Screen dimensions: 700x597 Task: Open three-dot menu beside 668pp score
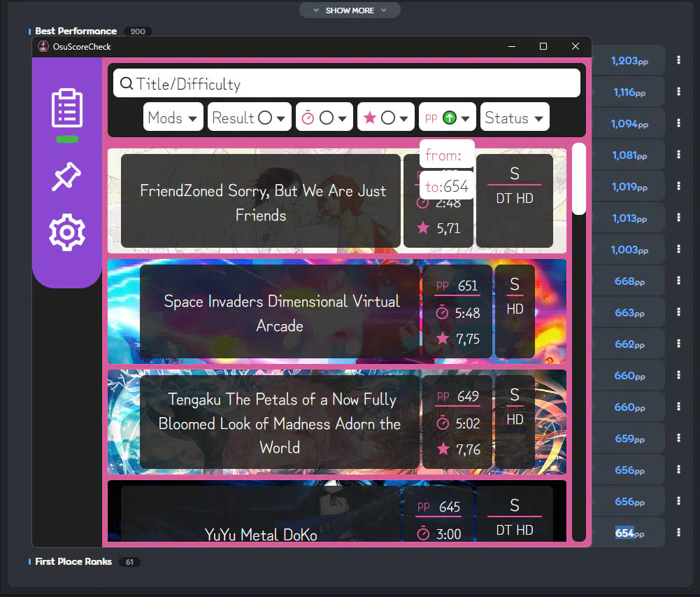click(678, 281)
